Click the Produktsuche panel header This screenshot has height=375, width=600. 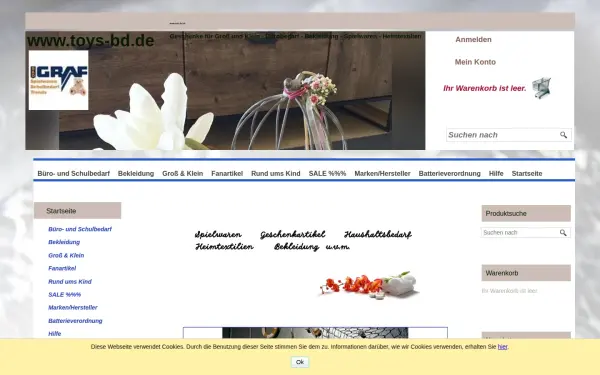[526, 214]
